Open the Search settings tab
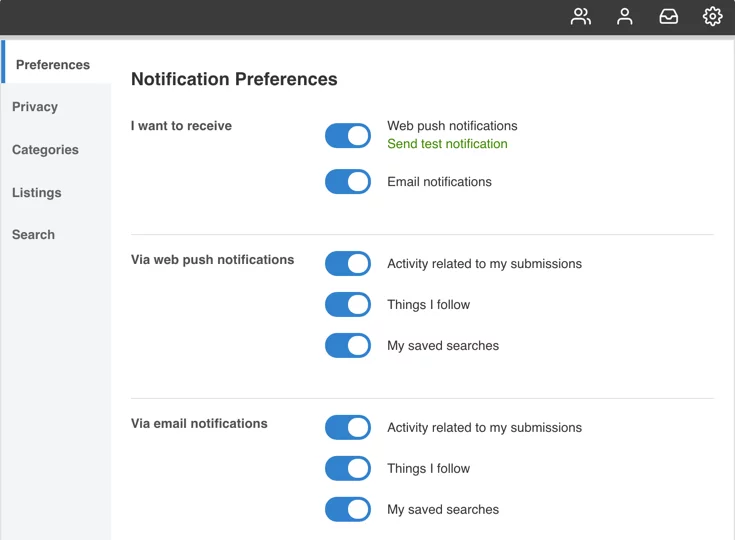Viewport: 735px width, 540px height. coord(33,235)
